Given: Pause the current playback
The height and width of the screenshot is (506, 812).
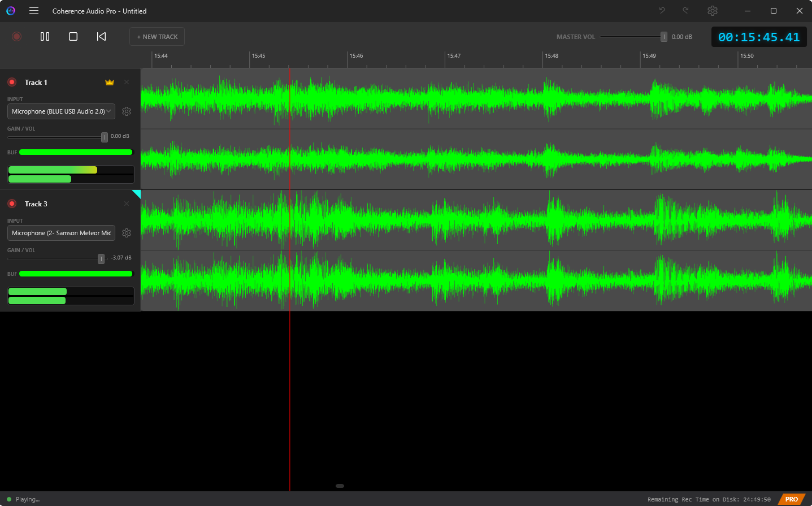Looking at the screenshot, I should (x=45, y=36).
